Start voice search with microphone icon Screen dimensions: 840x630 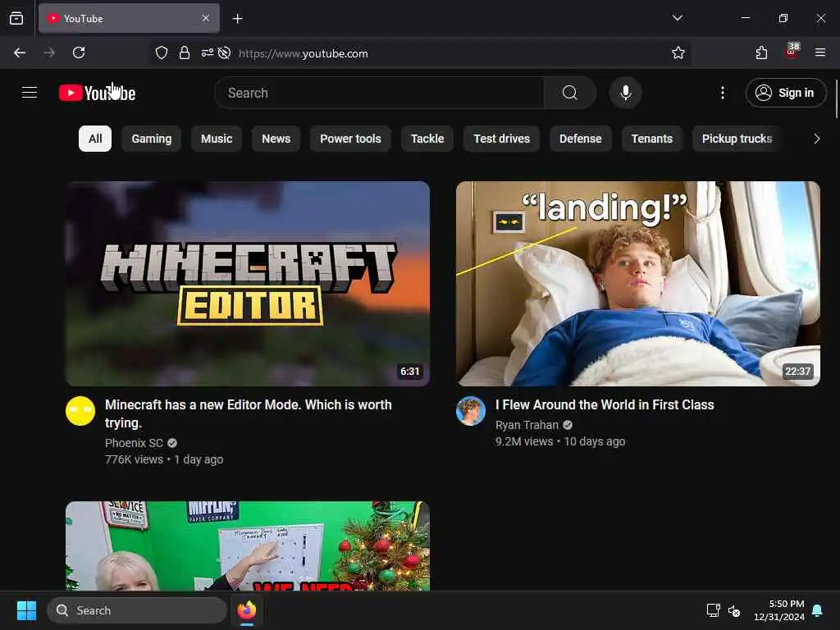625,93
